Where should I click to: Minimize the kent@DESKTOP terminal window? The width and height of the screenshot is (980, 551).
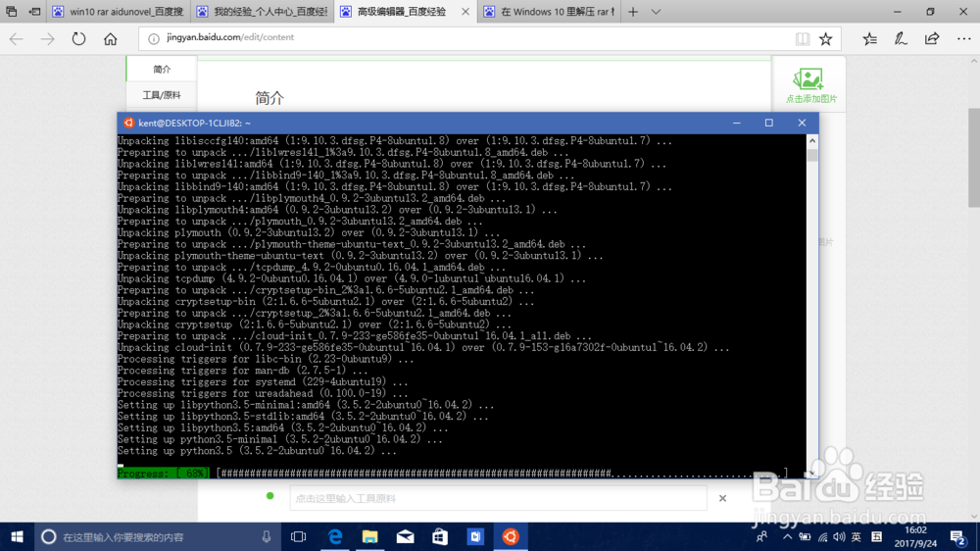point(737,123)
